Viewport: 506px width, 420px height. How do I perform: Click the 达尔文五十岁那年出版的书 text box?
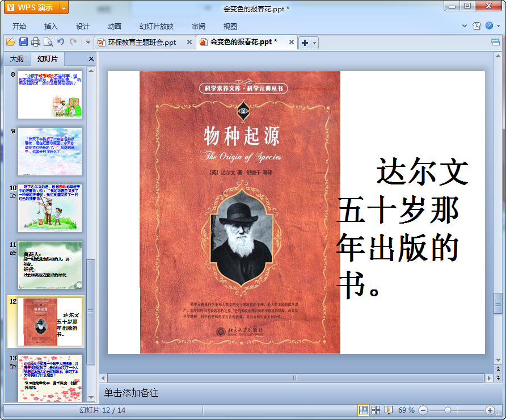point(402,228)
